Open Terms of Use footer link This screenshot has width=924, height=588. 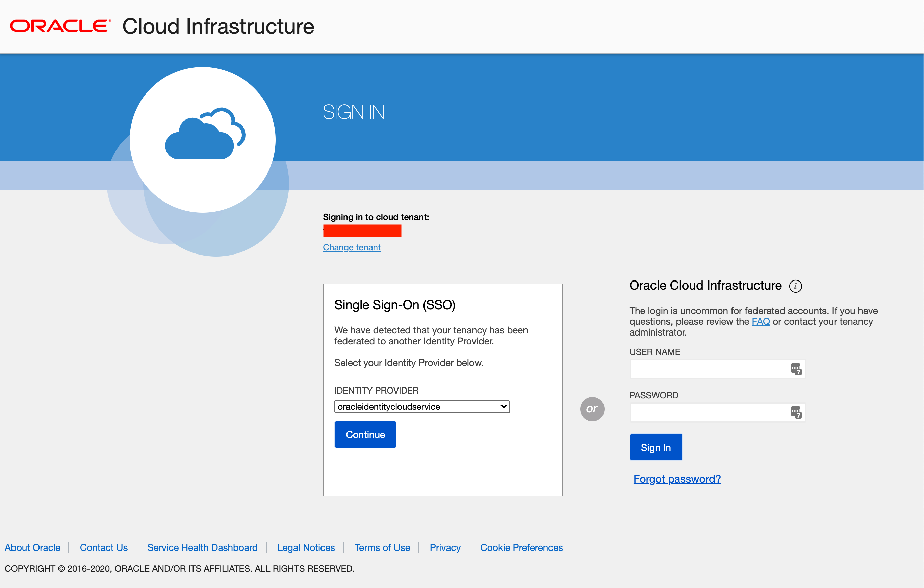tap(382, 547)
